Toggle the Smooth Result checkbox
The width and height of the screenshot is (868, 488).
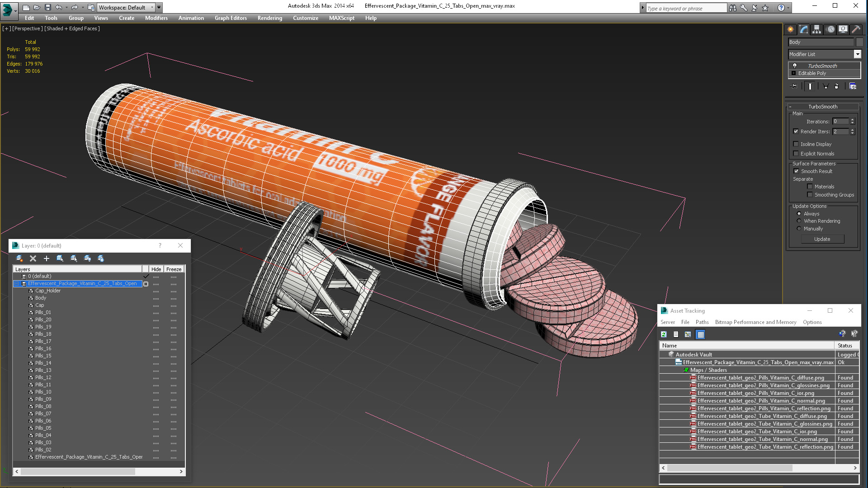click(x=796, y=171)
